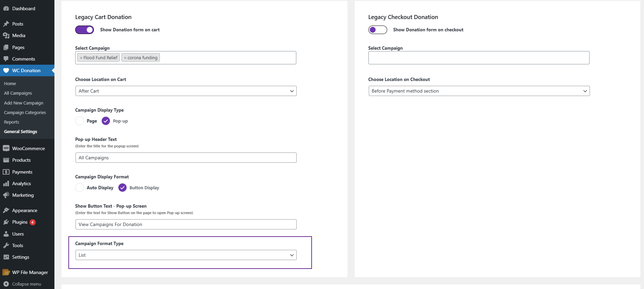Open the Campaign Format Type dropdown
This screenshot has height=289, width=644.
(186, 255)
